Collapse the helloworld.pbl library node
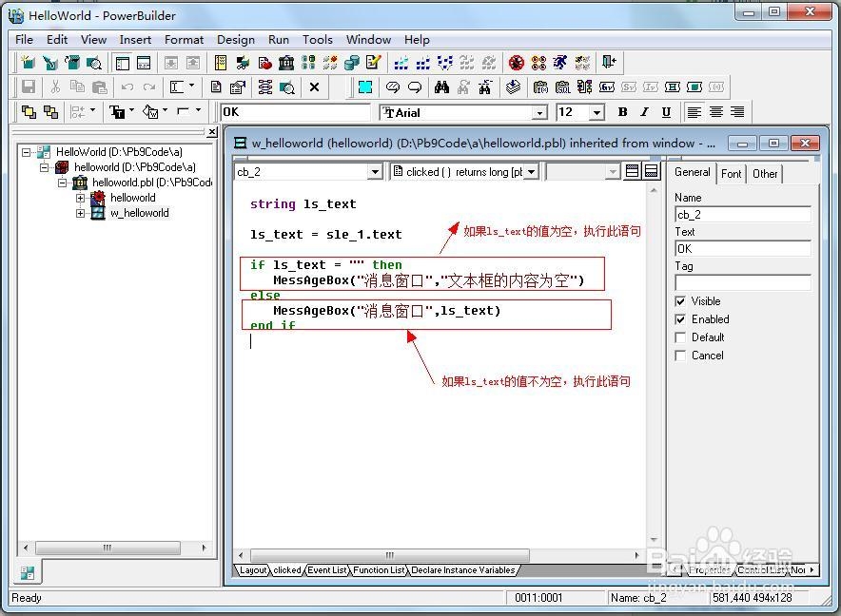 point(62,183)
